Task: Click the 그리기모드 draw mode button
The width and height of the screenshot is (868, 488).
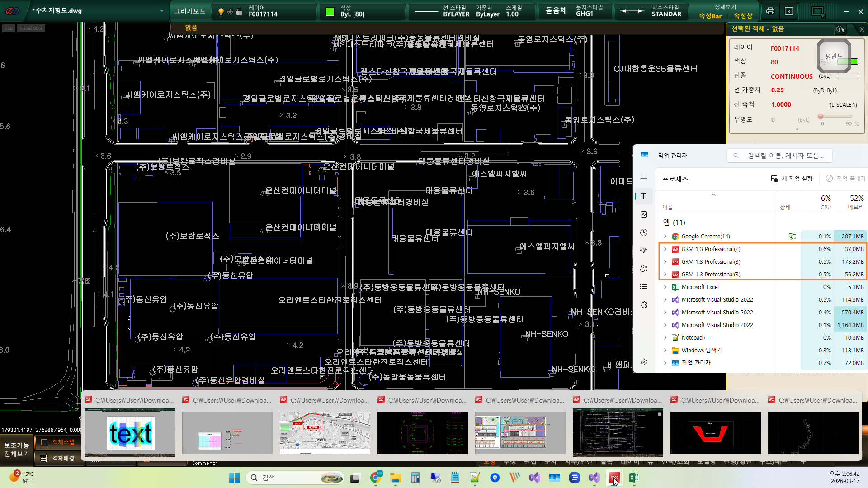Action: coord(190,11)
